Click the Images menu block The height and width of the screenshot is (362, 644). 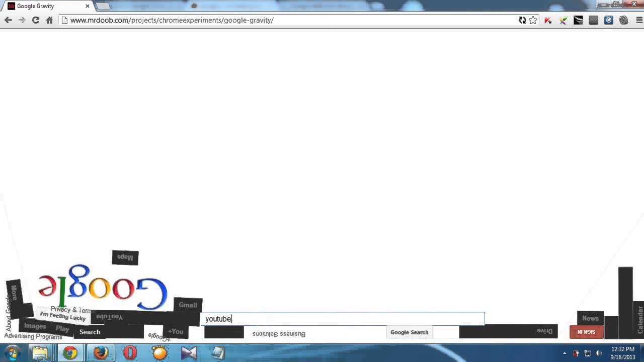pyautogui.click(x=35, y=326)
